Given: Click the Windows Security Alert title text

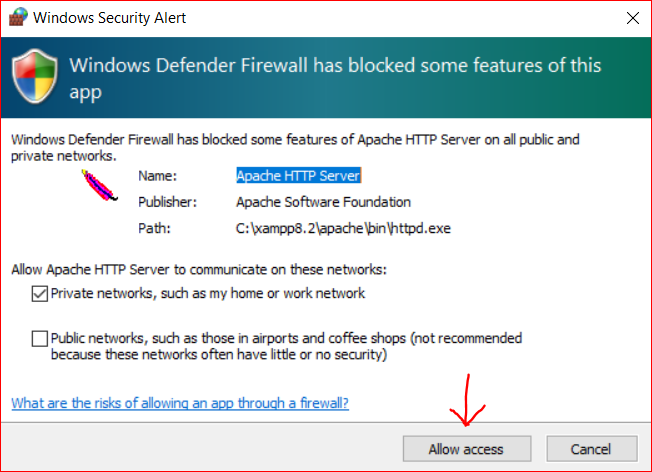Looking at the screenshot, I should (x=109, y=18).
